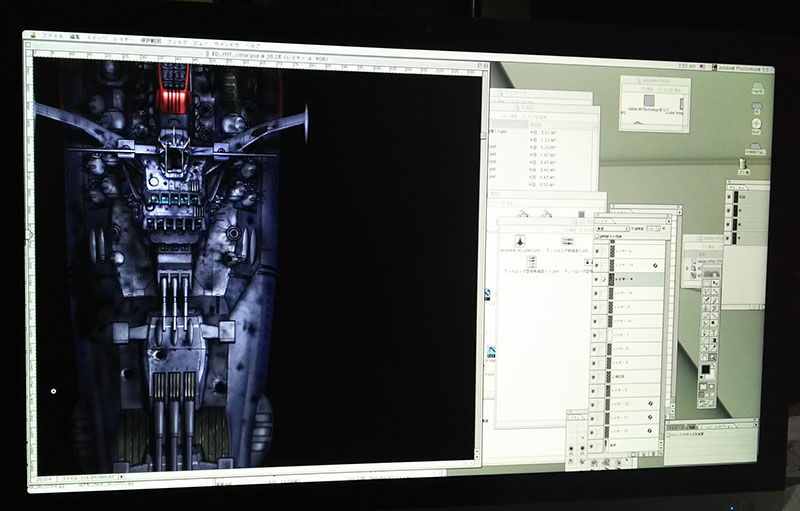
Task: Select the Lasso tool in the toolbox
Action: point(707,292)
